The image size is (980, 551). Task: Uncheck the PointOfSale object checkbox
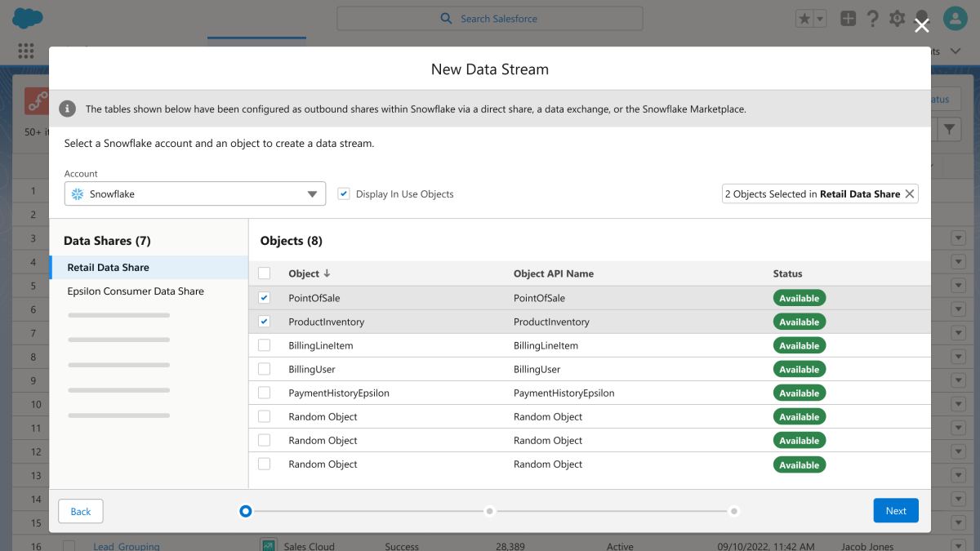[264, 298]
